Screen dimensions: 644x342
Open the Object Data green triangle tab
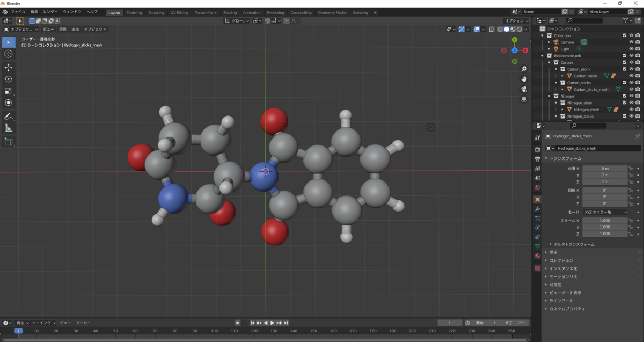point(537,246)
